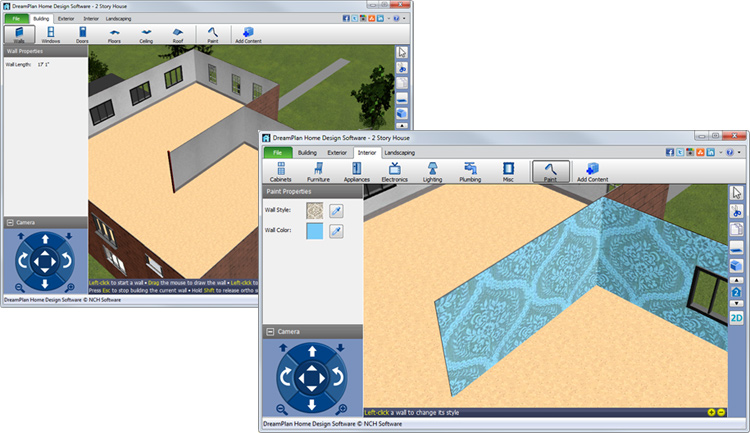Zoom out camera in back window

[20, 288]
